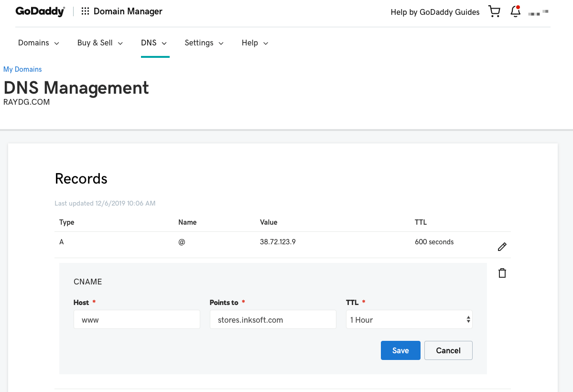Open the TTL dropdown showing 1 Hour
This screenshot has width=573, height=392.
[x=409, y=320]
